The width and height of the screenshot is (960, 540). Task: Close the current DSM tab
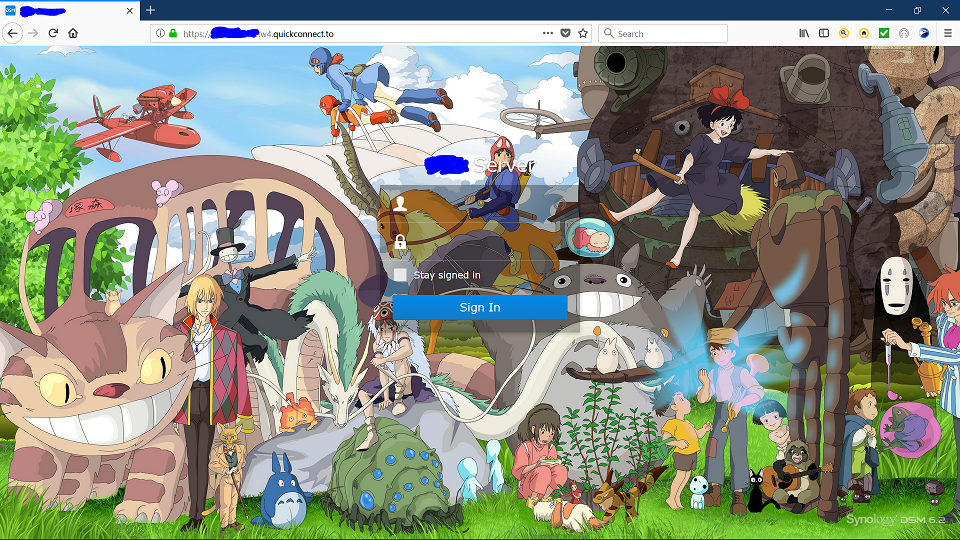tap(130, 10)
